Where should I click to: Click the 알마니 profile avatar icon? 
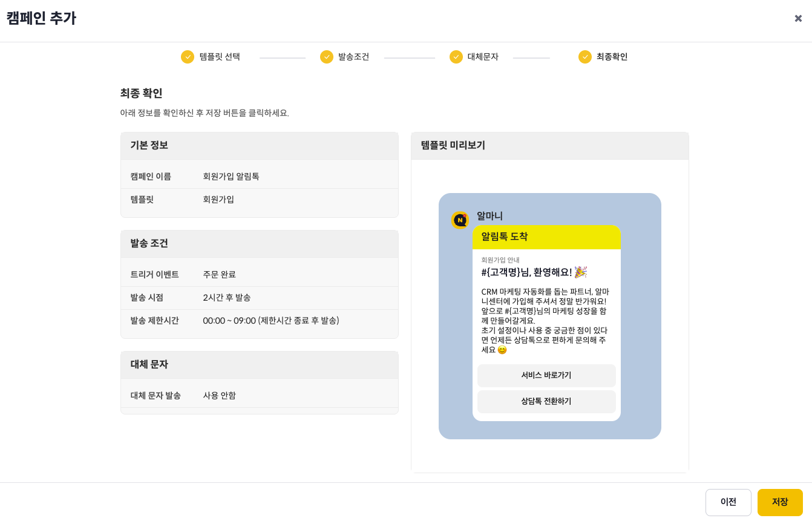click(460, 220)
